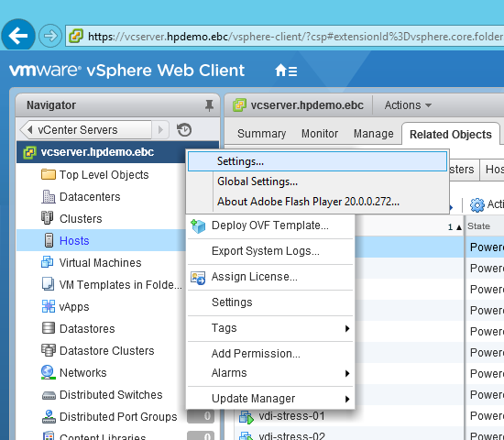
Task: Open Datacenters list in Navigator
Action: [x=90, y=196]
